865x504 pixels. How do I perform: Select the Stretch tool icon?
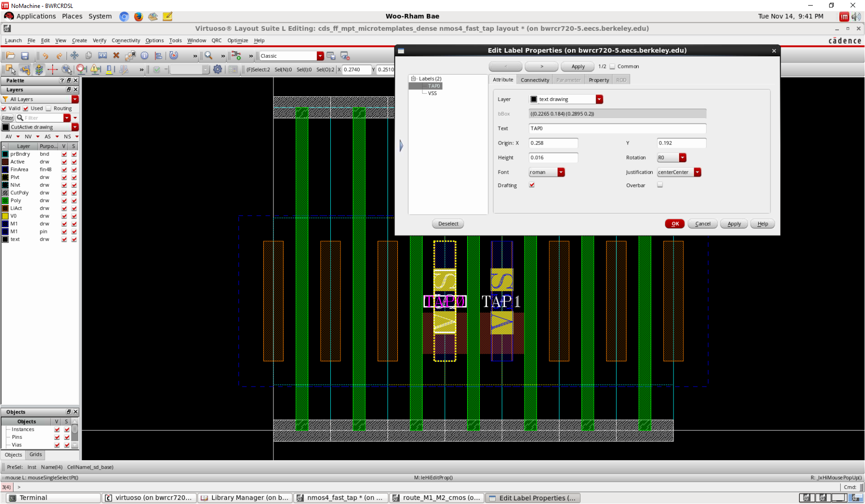[102, 55]
